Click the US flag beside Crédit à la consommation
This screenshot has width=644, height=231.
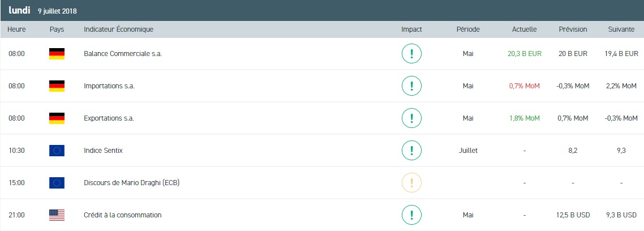coord(57,215)
